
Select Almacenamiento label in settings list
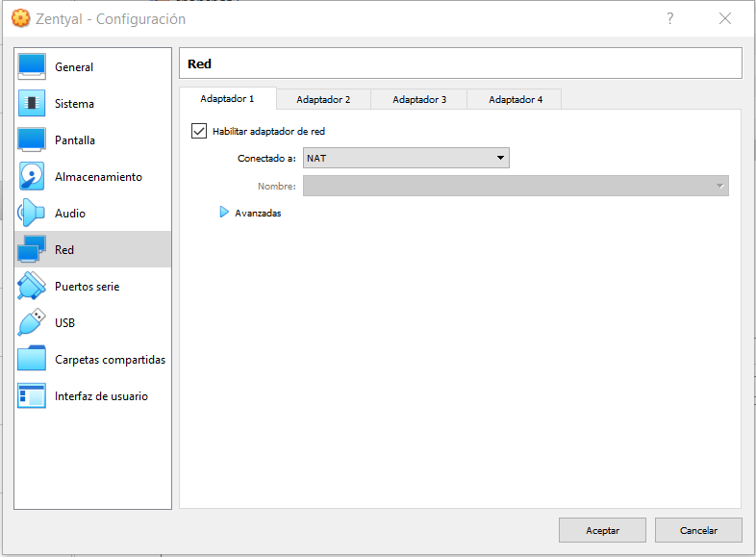[x=98, y=177]
